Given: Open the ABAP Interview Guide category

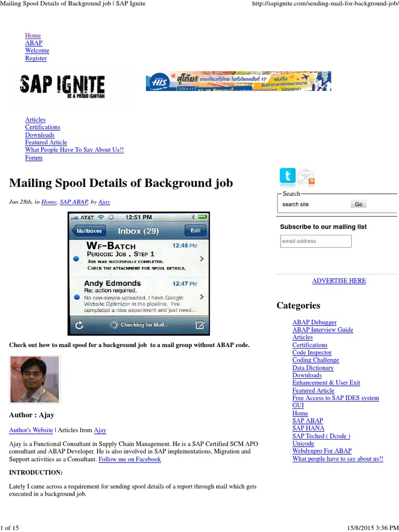Looking at the screenshot, I should click(x=323, y=330).
